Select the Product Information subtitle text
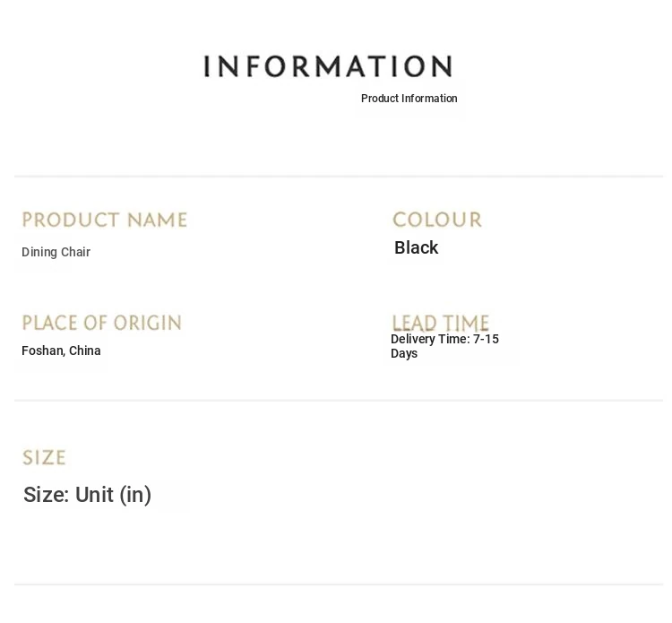This screenshot has height=623, width=672. pos(409,99)
